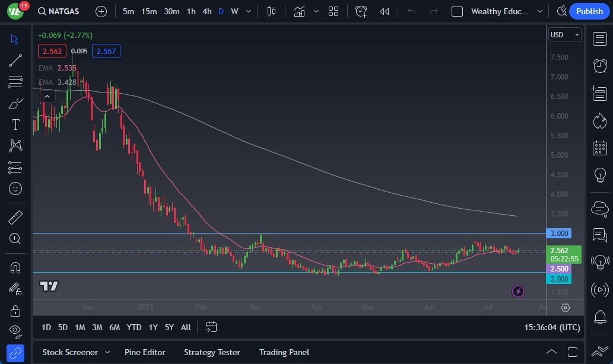The width and height of the screenshot is (613, 364).
Task: Click the Publish button
Action: click(x=589, y=11)
